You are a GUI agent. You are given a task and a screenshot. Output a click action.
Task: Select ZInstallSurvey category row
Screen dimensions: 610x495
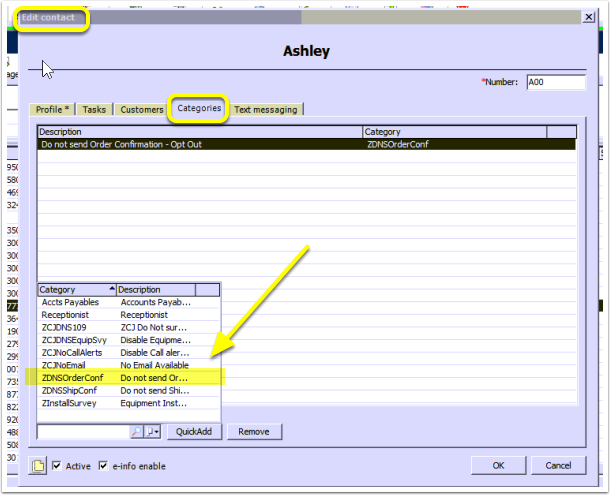pyautogui.click(x=129, y=403)
